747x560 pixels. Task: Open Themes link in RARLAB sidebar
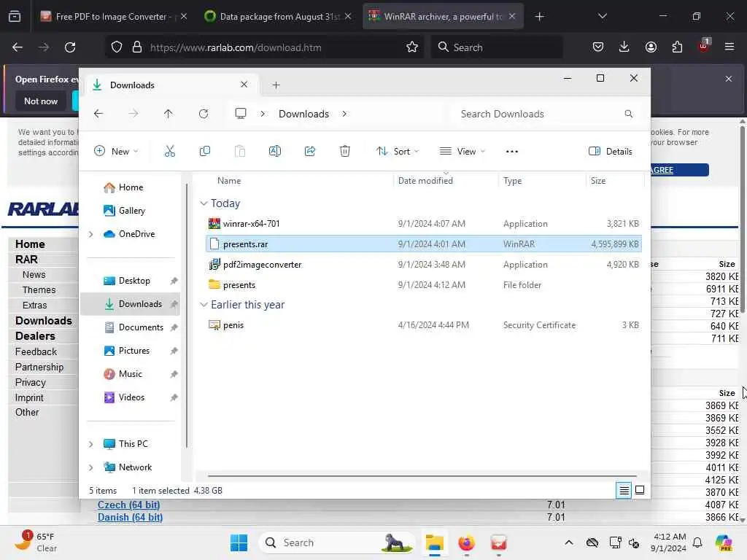39,289
